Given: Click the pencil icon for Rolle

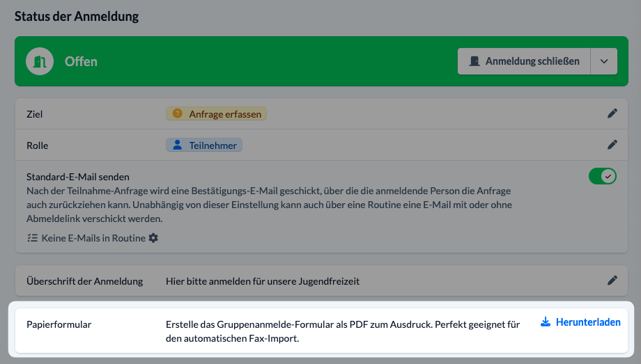Looking at the screenshot, I should pyautogui.click(x=612, y=145).
